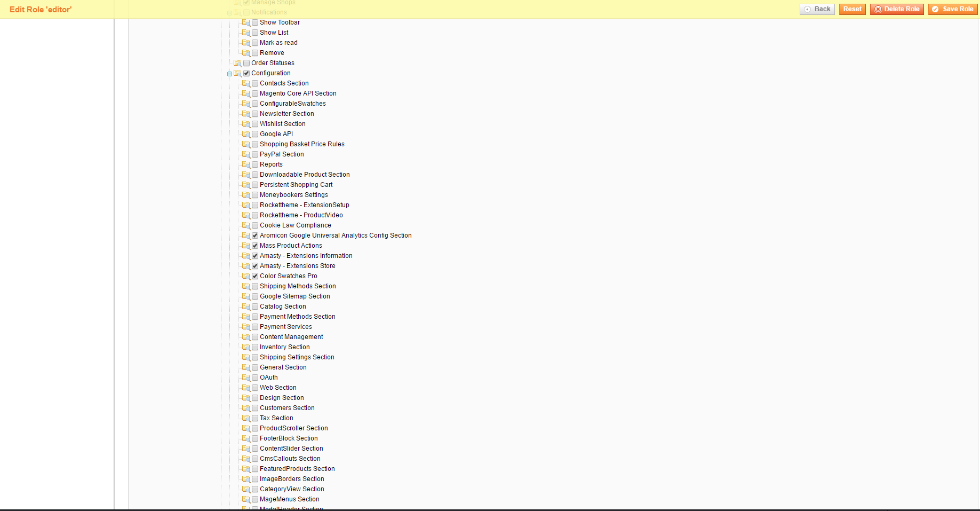
Task: Click folder icon beside Order Statuses
Action: [x=237, y=63]
